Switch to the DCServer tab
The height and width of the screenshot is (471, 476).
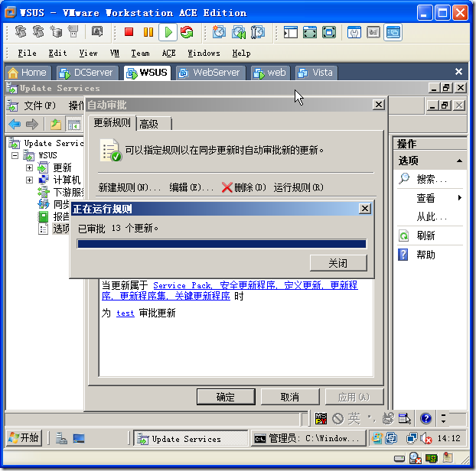(x=87, y=73)
